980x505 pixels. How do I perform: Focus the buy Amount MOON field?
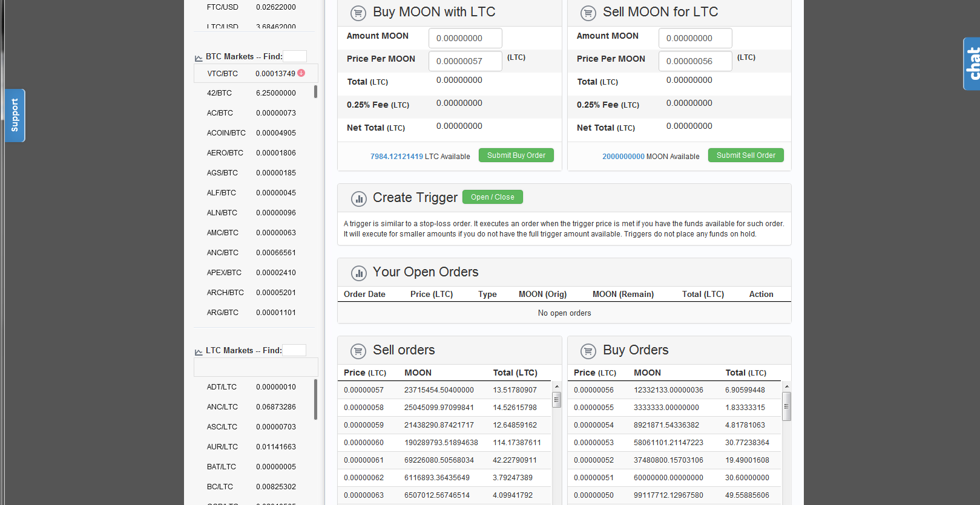(x=465, y=38)
